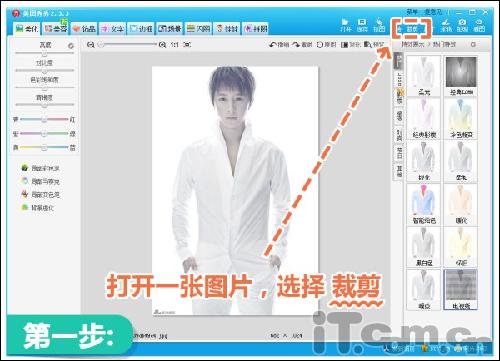Click the brightness slider track
The height and width of the screenshot is (361, 500).
(x=44, y=53)
